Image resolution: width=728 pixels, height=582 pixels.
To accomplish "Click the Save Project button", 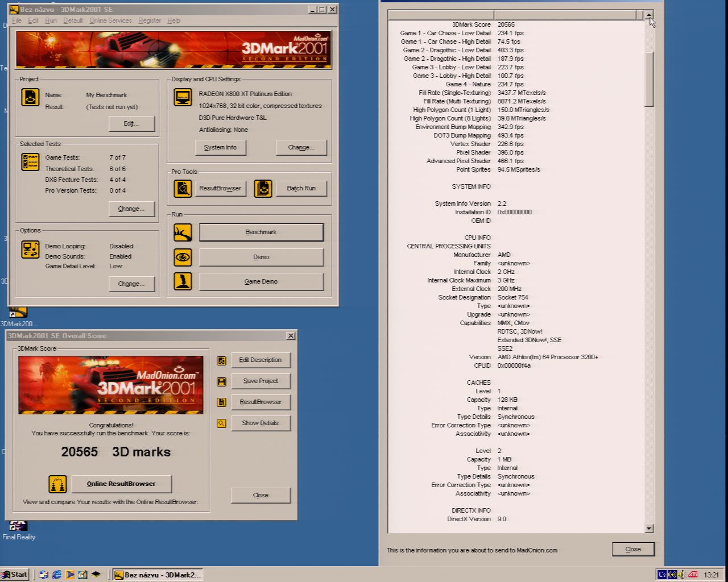I will click(260, 381).
